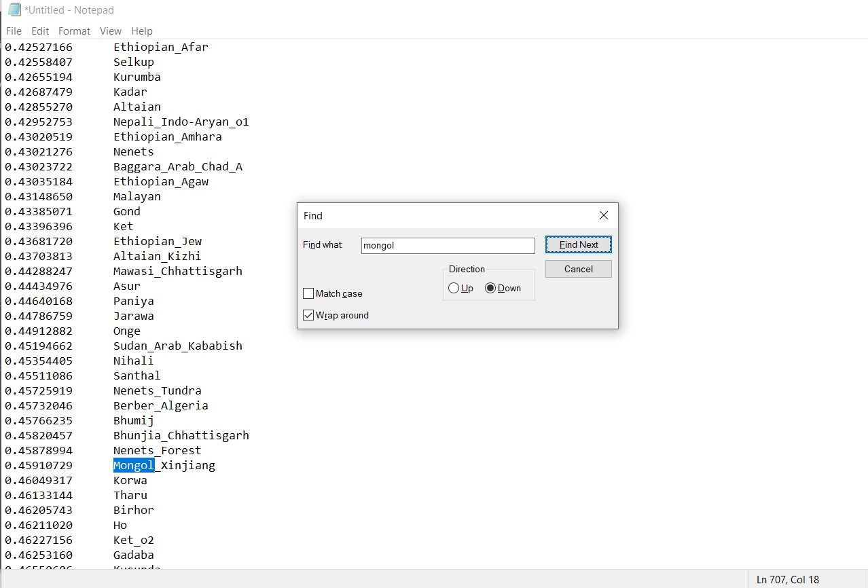868x588 pixels.
Task: Click the text Bhumij
Action: 134,421
